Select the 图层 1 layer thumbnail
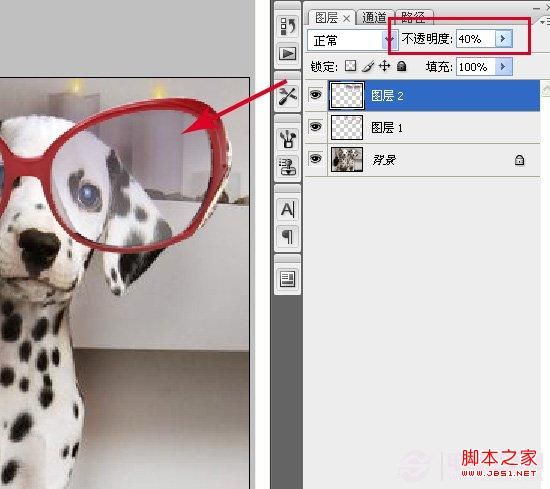 (347, 127)
